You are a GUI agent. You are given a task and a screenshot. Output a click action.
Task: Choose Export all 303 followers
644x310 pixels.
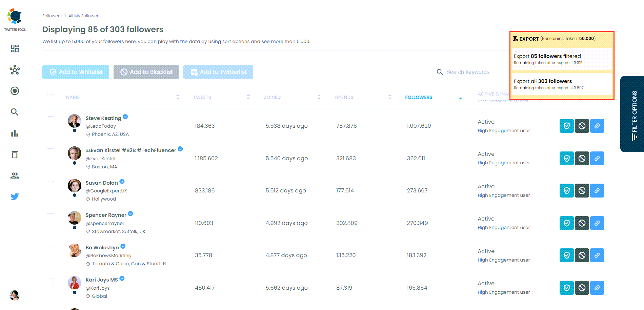561,84
